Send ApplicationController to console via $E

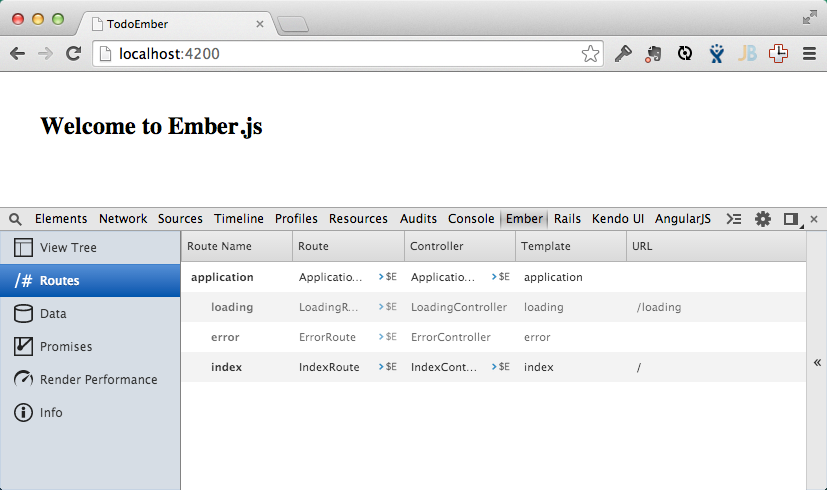tap(501, 277)
